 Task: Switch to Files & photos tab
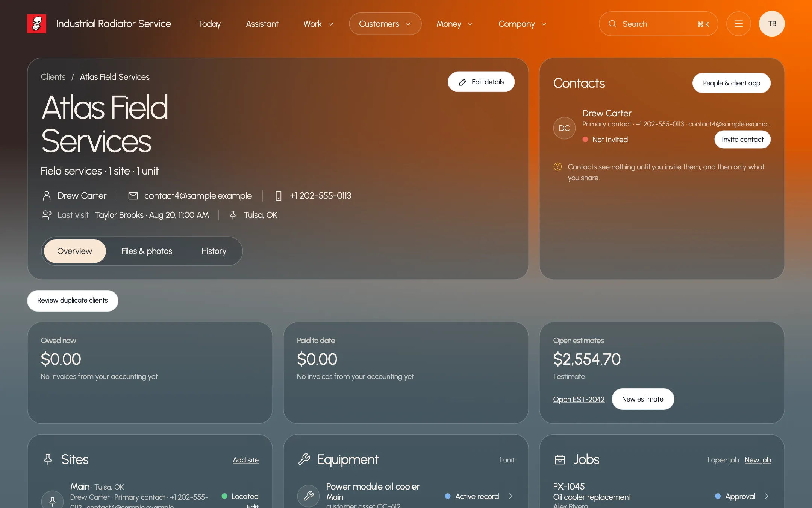(x=147, y=251)
